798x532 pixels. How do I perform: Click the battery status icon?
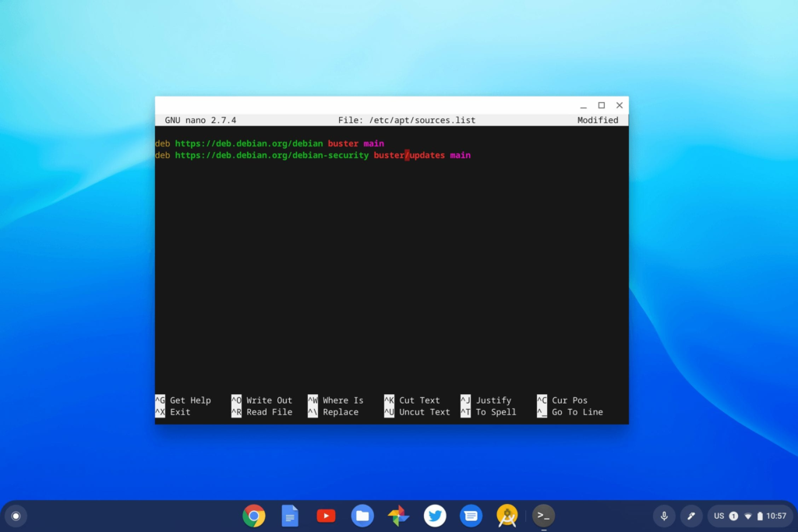(x=760, y=516)
